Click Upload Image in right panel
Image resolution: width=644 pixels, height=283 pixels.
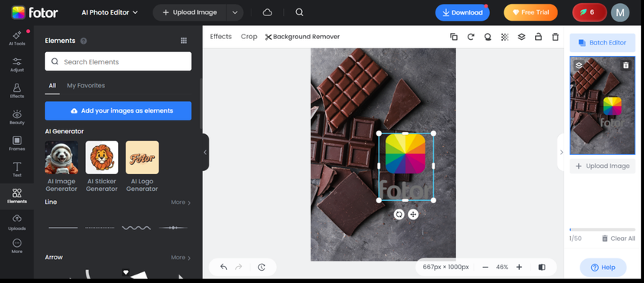[x=602, y=166]
